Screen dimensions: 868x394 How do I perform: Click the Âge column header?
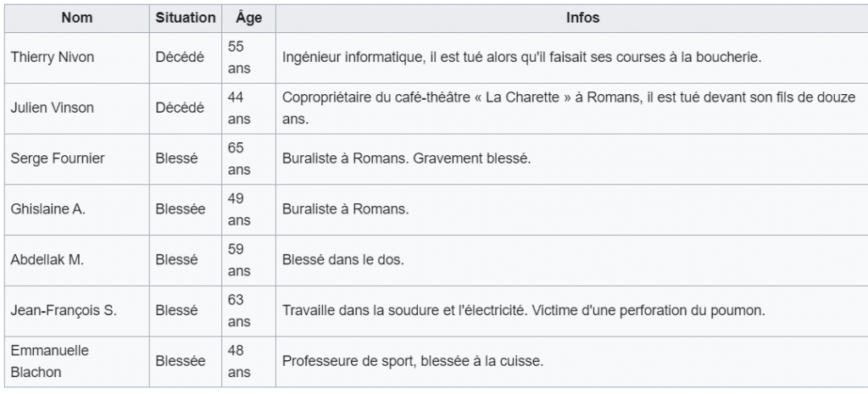(x=248, y=19)
